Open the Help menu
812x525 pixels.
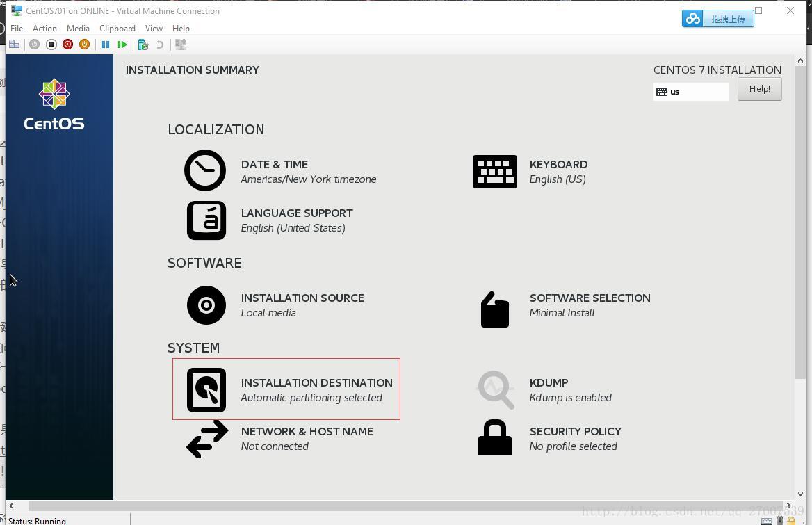click(181, 28)
